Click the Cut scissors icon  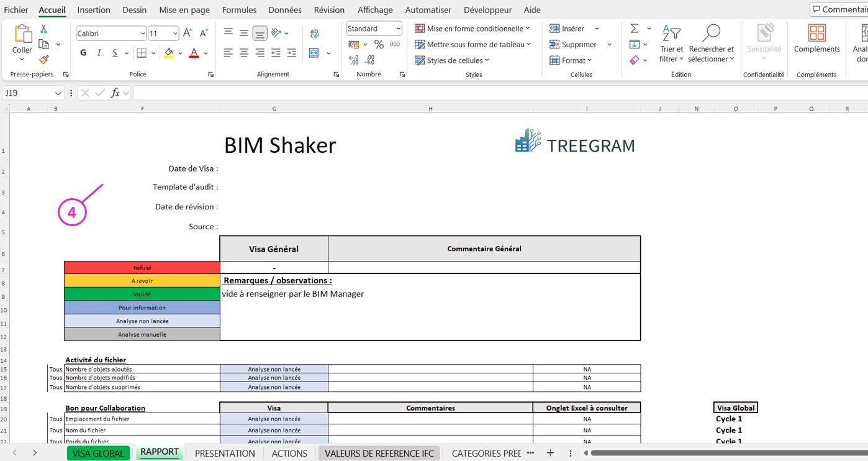point(43,29)
